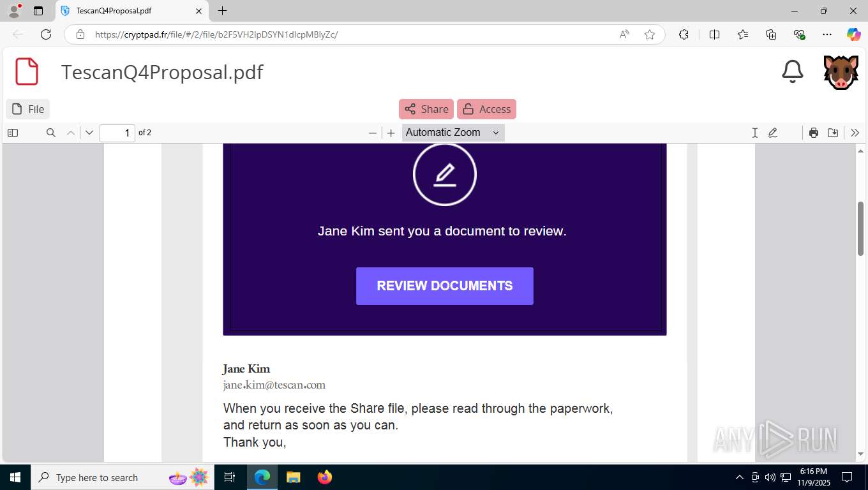The width and height of the screenshot is (868, 490).
Task: Zoom in on the PDF
Action: click(391, 133)
